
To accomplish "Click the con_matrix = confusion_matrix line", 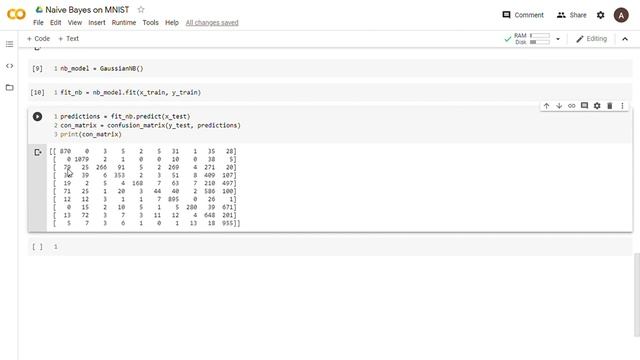I will point(151,126).
